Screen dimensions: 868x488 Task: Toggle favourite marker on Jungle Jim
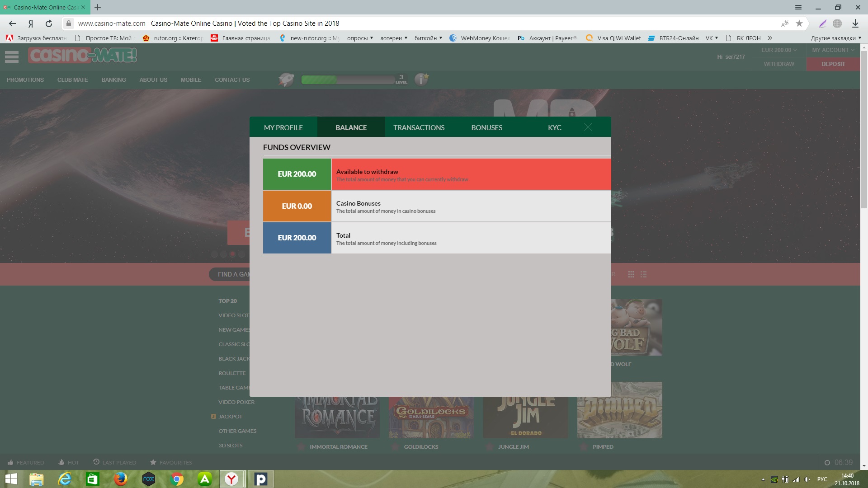tap(490, 447)
